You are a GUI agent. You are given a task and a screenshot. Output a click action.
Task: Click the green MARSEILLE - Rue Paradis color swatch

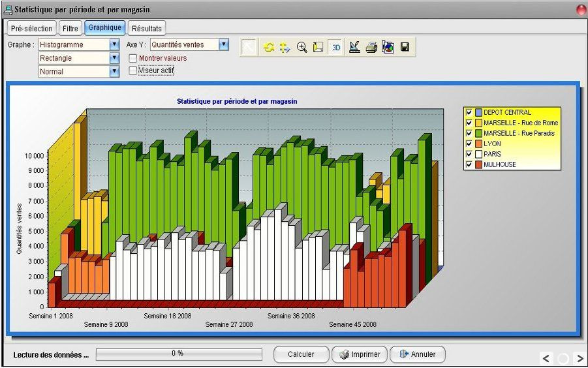(x=478, y=133)
